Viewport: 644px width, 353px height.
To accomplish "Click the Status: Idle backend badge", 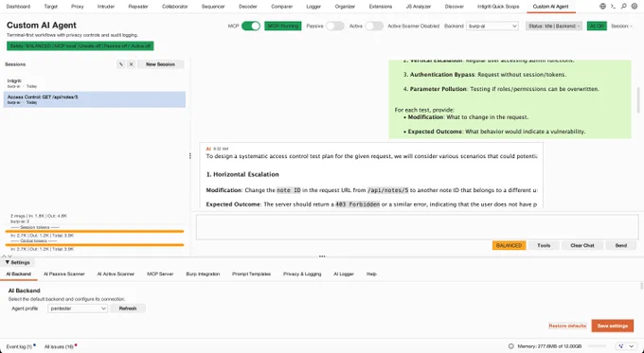I will click(x=554, y=26).
